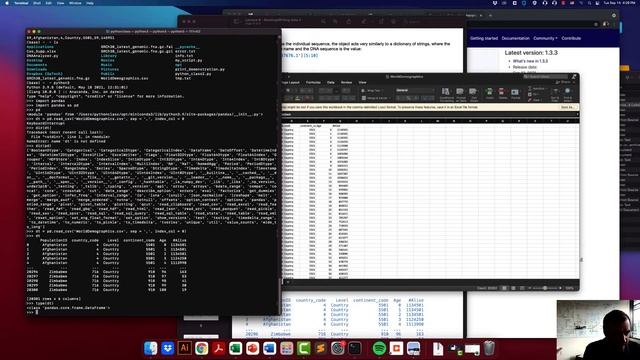Click the clock in macOS menu bar

tap(619, 3)
